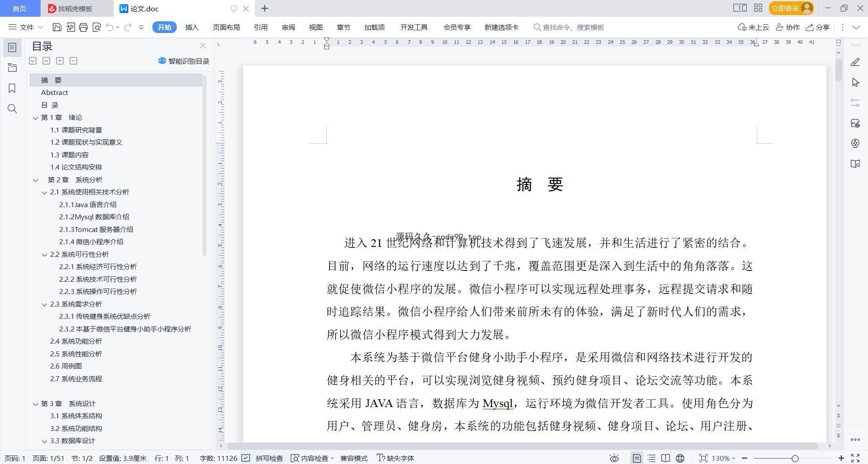The image size is (868, 464).
Task: Open the 视图 ribbon tab
Action: [x=316, y=27]
